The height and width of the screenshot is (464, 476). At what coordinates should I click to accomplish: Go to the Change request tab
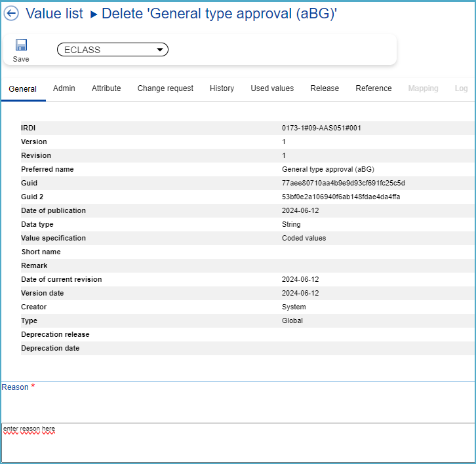pos(165,88)
